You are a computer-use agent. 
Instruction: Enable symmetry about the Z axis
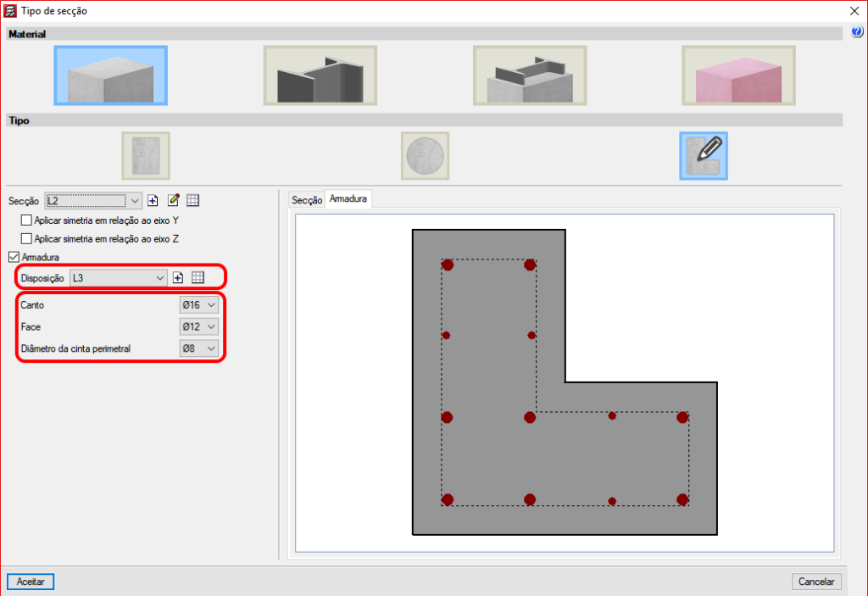point(26,238)
